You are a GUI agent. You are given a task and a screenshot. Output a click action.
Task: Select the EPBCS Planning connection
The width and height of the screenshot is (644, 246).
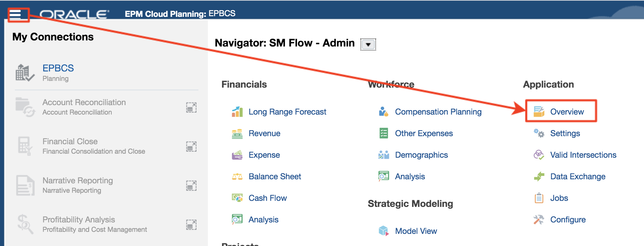(58, 68)
